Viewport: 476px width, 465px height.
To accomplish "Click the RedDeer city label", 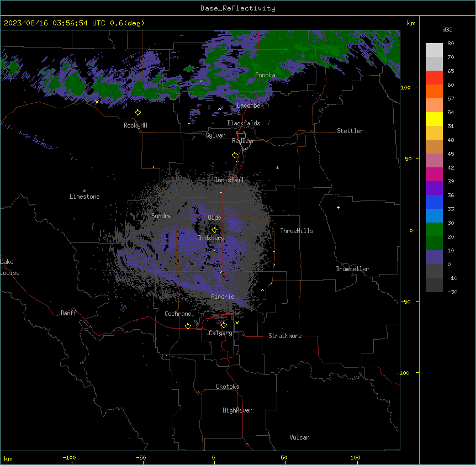I will point(243,141).
